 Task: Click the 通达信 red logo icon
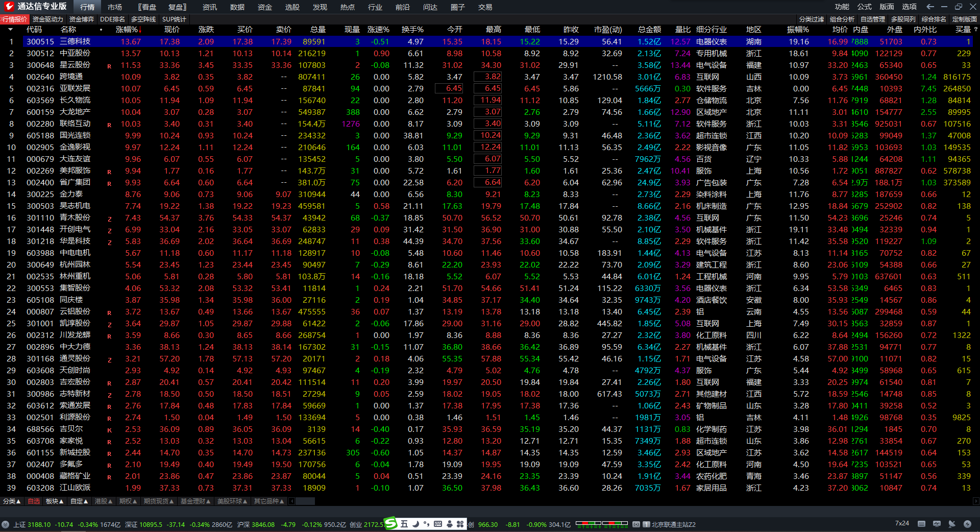click(x=9, y=7)
